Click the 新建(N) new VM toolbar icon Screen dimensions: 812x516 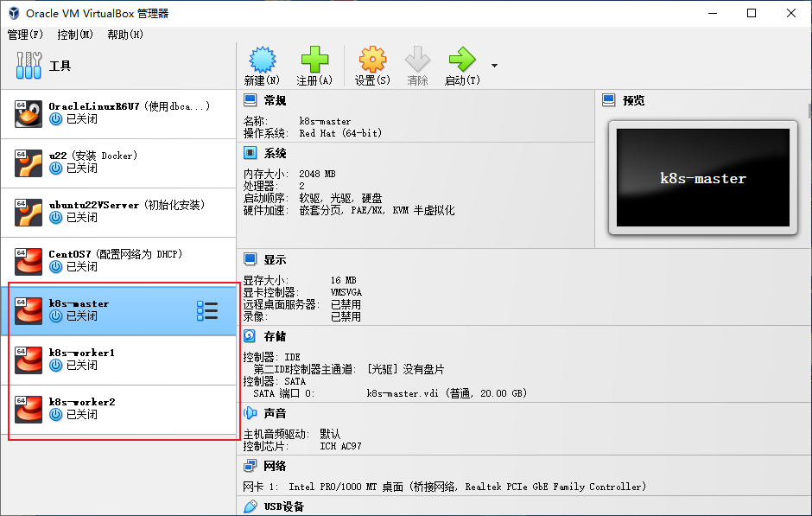[x=263, y=60]
